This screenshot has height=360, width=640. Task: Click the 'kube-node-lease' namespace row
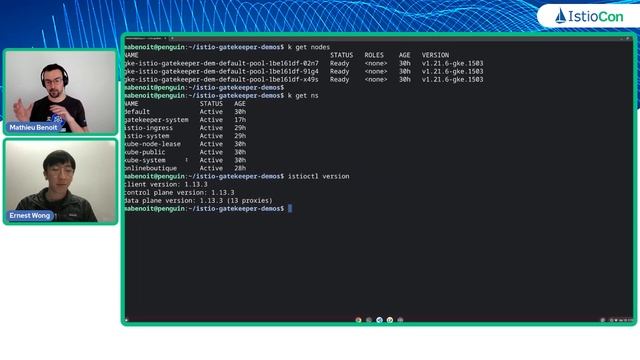185,144
